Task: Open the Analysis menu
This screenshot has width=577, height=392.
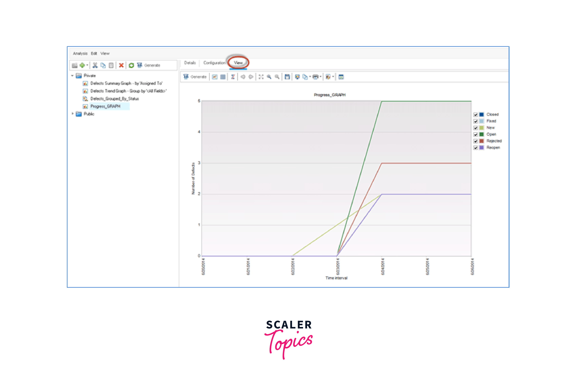Action: coord(80,53)
